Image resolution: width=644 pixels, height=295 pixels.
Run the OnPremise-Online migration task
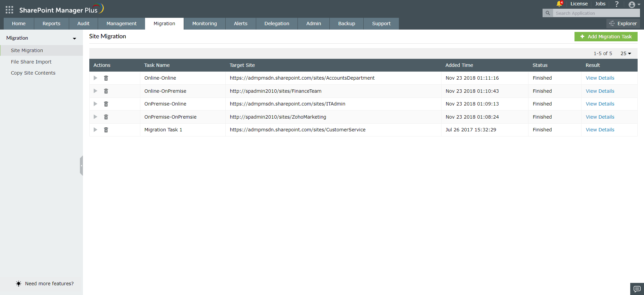tap(95, 104)
